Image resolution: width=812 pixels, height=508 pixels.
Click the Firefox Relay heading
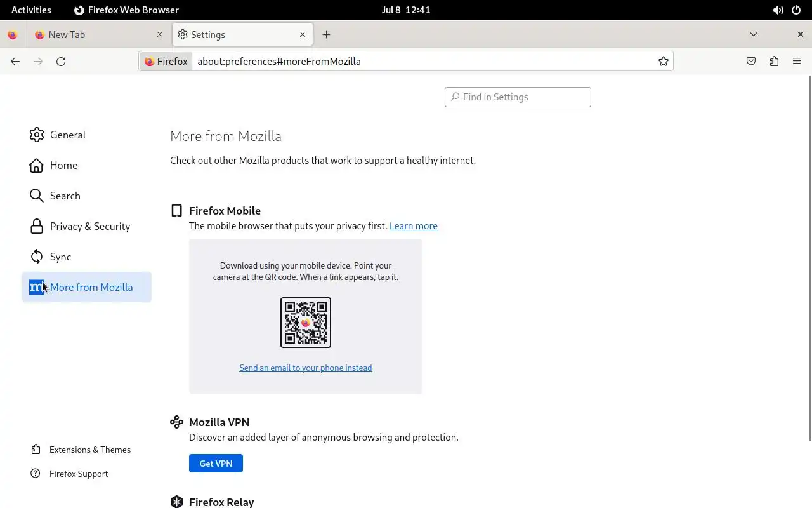pyautogui.click(x=221, y=502)
